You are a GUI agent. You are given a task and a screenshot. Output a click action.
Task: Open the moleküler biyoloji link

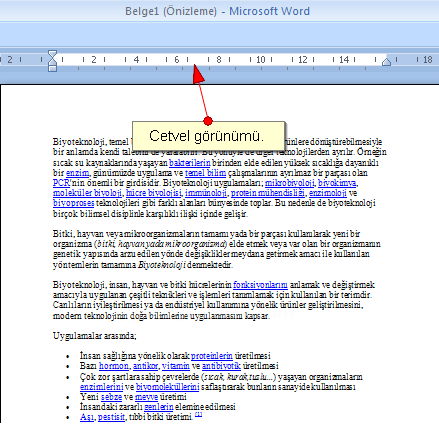(x=87, y=193)
